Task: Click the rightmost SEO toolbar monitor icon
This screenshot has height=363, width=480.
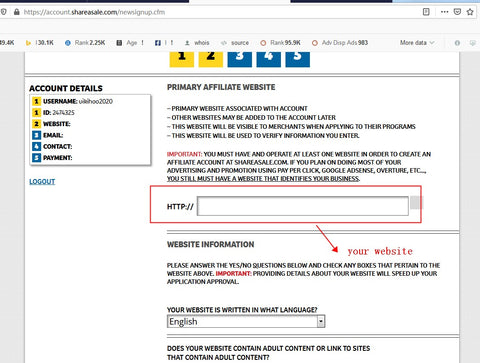Action: click(473, 43)
